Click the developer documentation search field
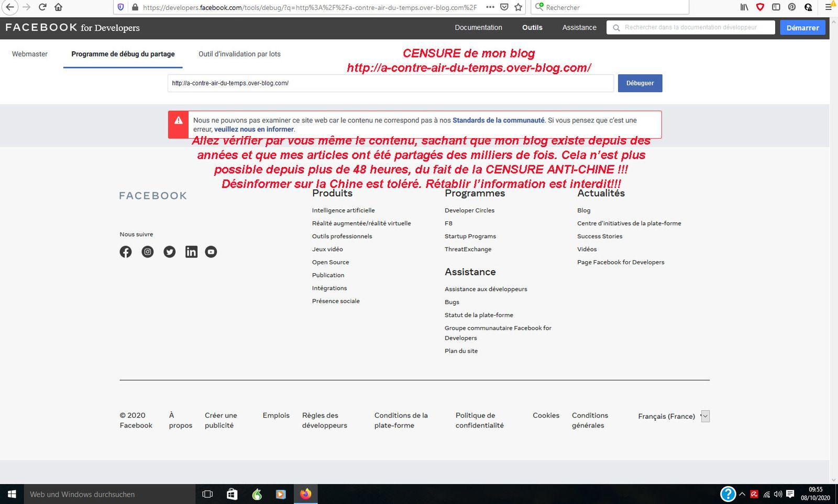The image size is (838, 504). [691, 27]
